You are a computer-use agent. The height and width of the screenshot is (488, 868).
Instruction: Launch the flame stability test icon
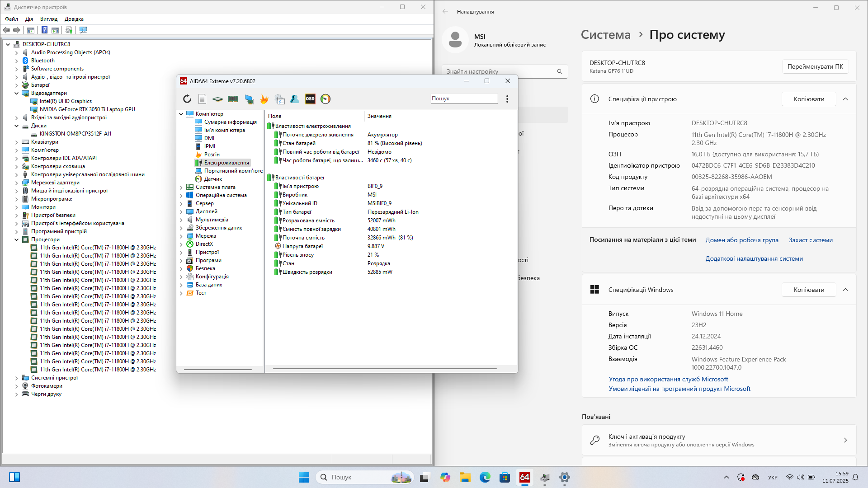(x=264, y=99)
